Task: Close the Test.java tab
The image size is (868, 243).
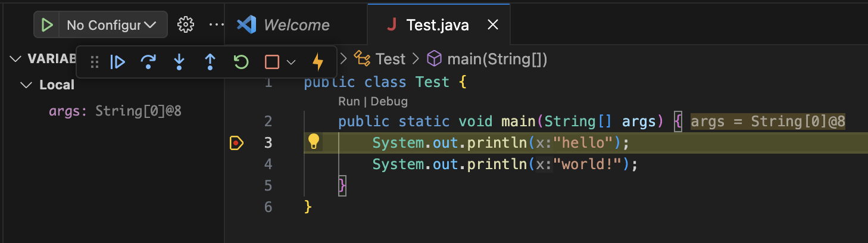Action: click(x=493, y=25)
